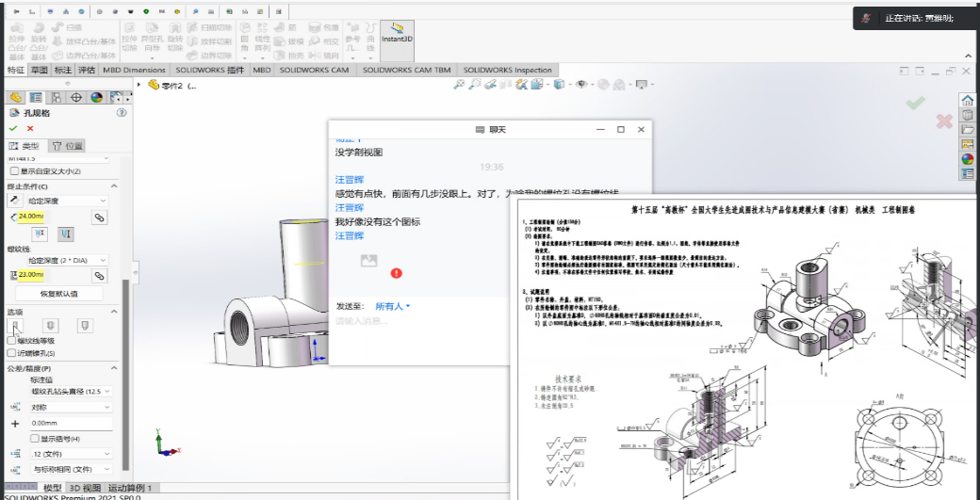Open 发送至 所有人 recipient dropdown
The height and width of the screenshot is (500, 980).
click(x=393, y=306)
